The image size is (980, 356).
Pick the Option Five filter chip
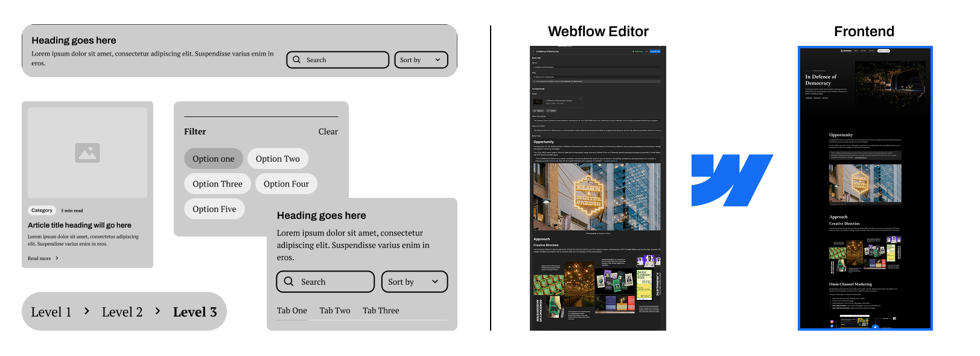(214, 209)
